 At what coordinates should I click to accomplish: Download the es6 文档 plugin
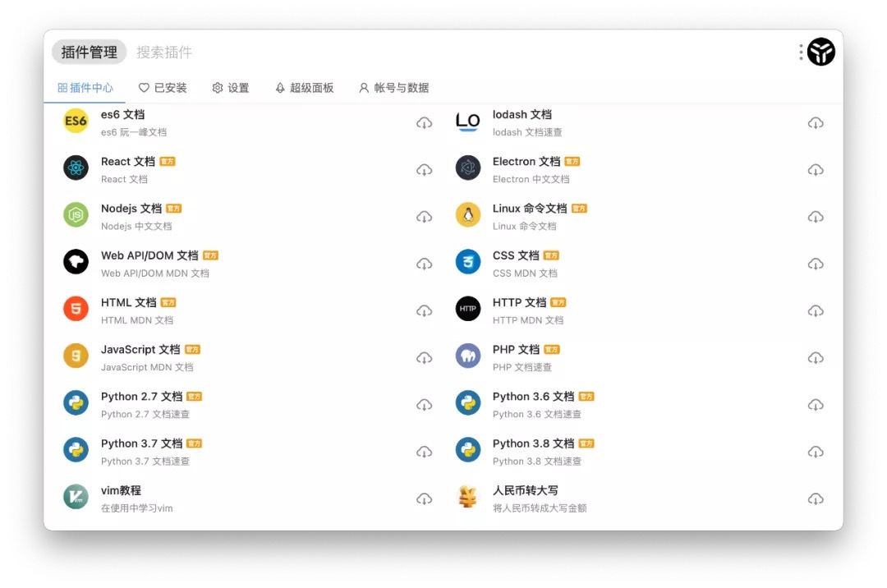click(425, 122)
